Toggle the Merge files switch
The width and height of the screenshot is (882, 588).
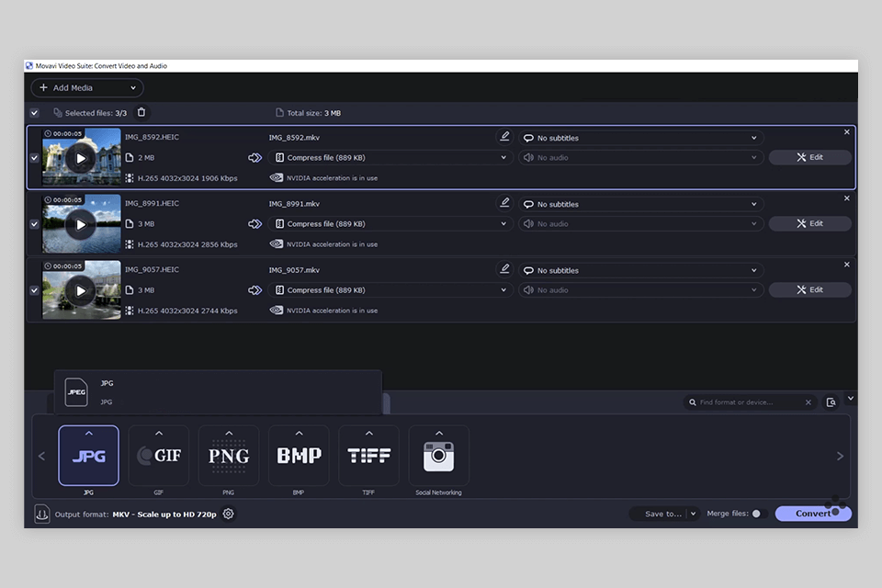point(759,514)
